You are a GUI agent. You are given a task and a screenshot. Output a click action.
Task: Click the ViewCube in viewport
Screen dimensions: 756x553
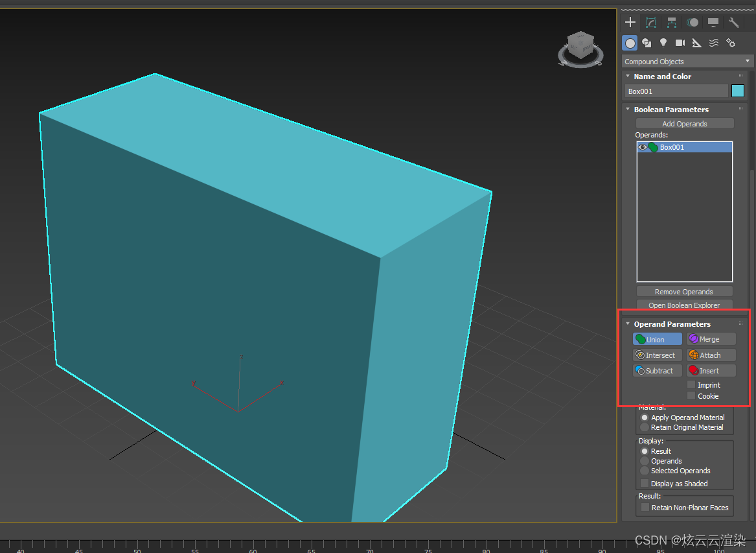pos(580,49)
